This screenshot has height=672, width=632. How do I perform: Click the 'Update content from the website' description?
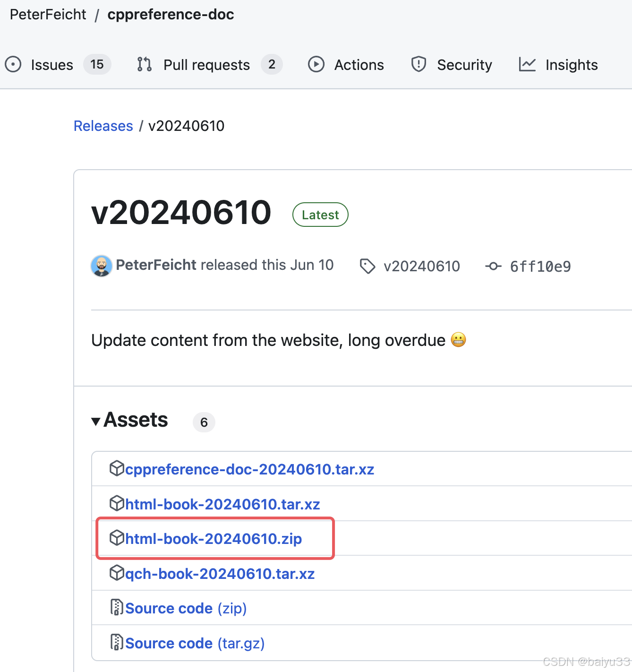tap(279, 340)
